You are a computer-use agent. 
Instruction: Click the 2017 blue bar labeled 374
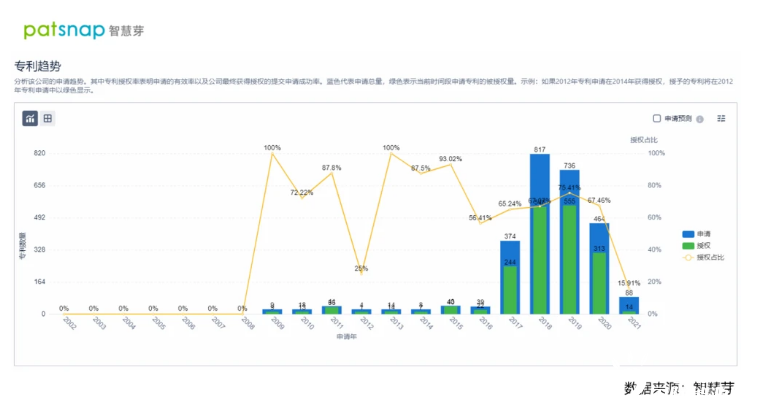point(510,252)
